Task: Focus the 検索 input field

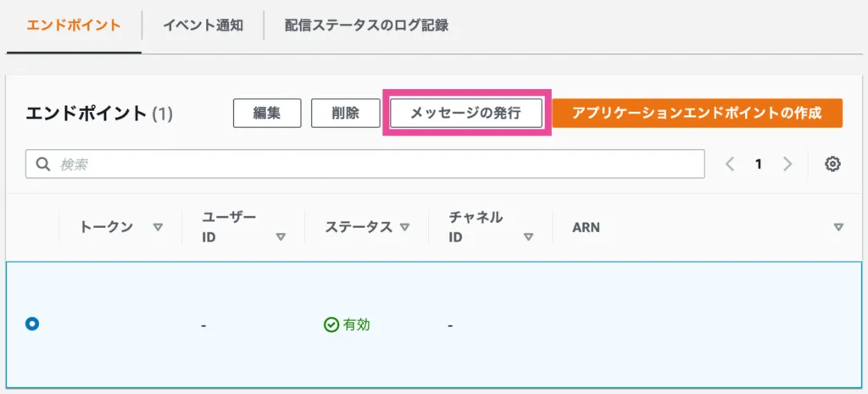Action: [x=373, y=164]
